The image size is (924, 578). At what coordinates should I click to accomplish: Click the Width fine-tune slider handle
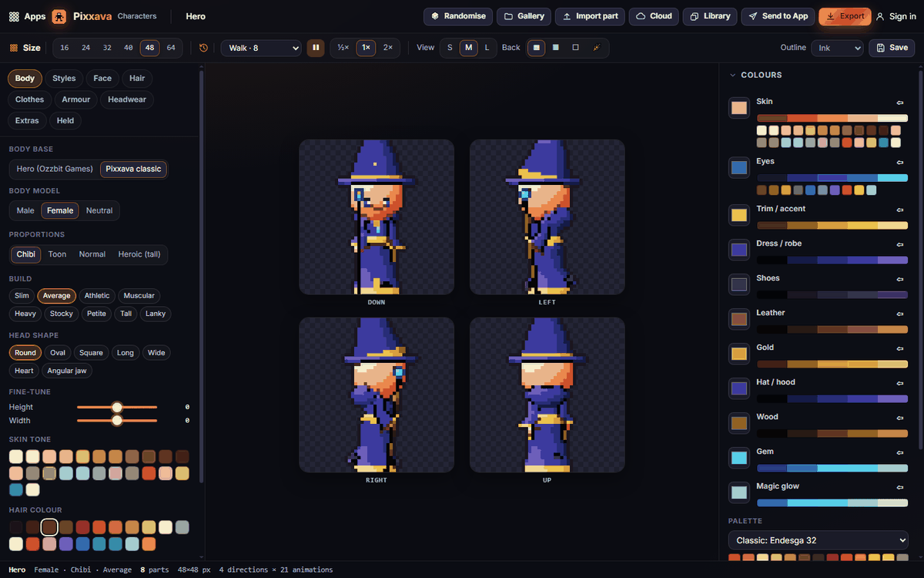point(117,421)
